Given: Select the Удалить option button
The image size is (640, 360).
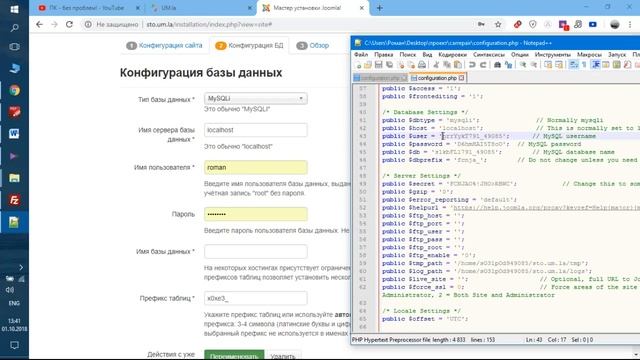Looking at the screenshot, I should pyautogui.click(x=283, y=356).
